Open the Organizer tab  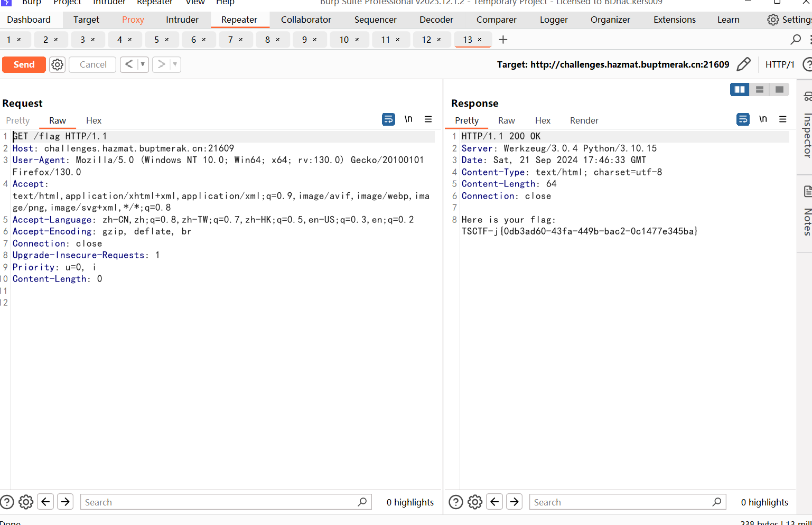pos(610,20)
